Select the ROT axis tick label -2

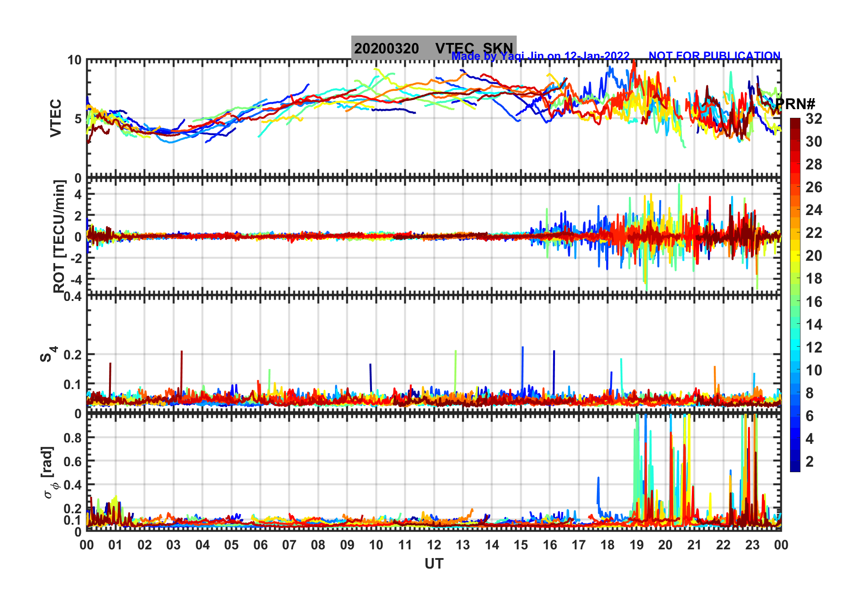tap(76, 258)
